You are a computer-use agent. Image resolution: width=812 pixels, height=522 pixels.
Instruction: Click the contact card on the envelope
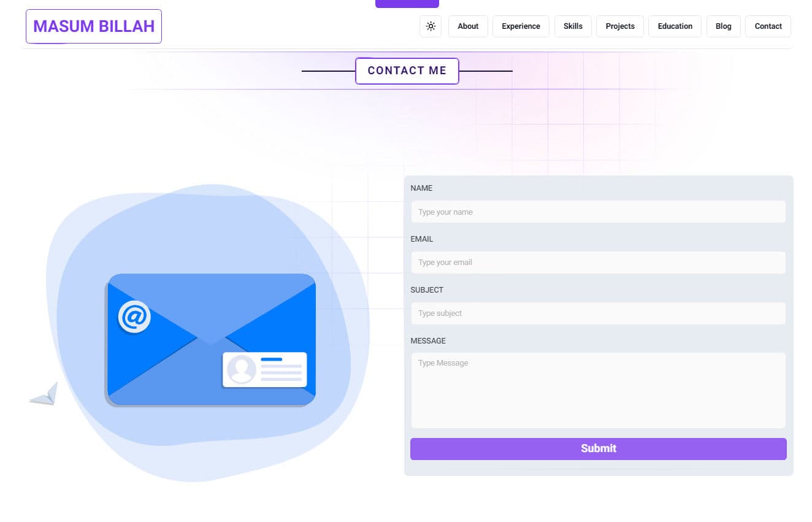click(264, 369)
